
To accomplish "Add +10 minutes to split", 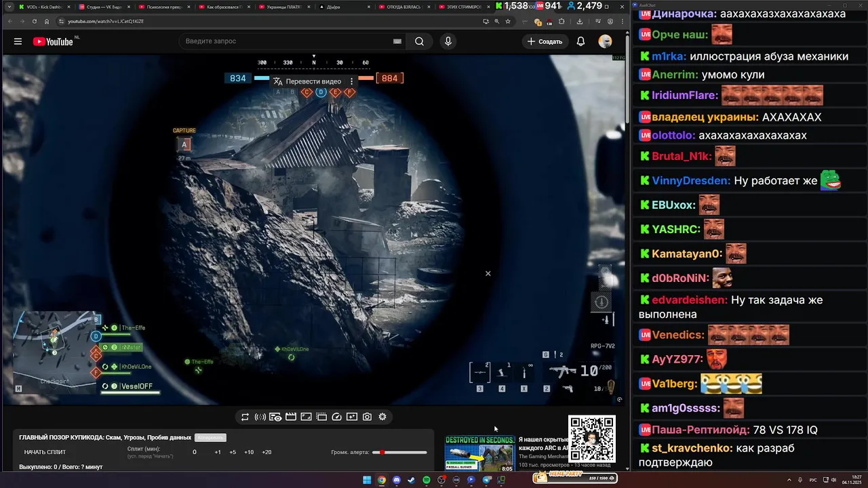I will coord(249,452).
